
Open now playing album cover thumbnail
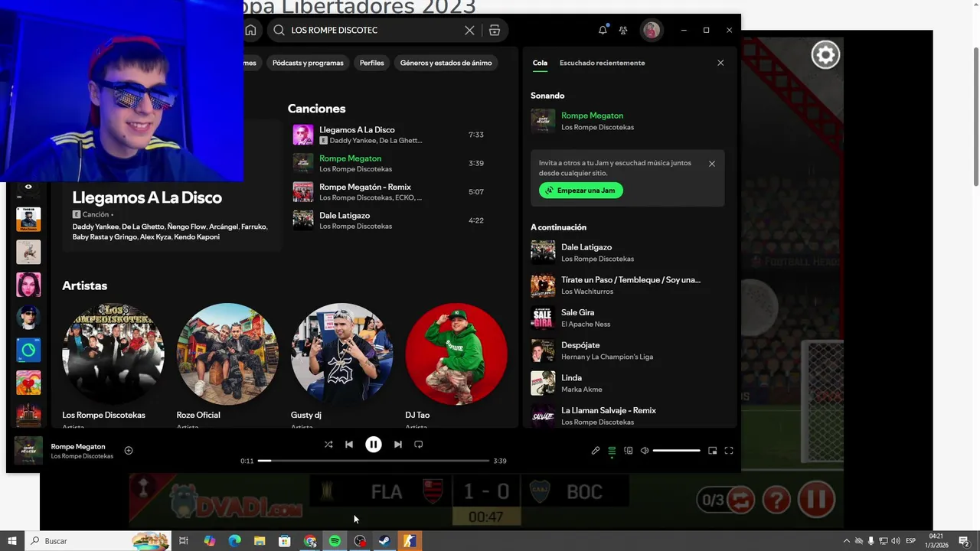pos(28,451)
